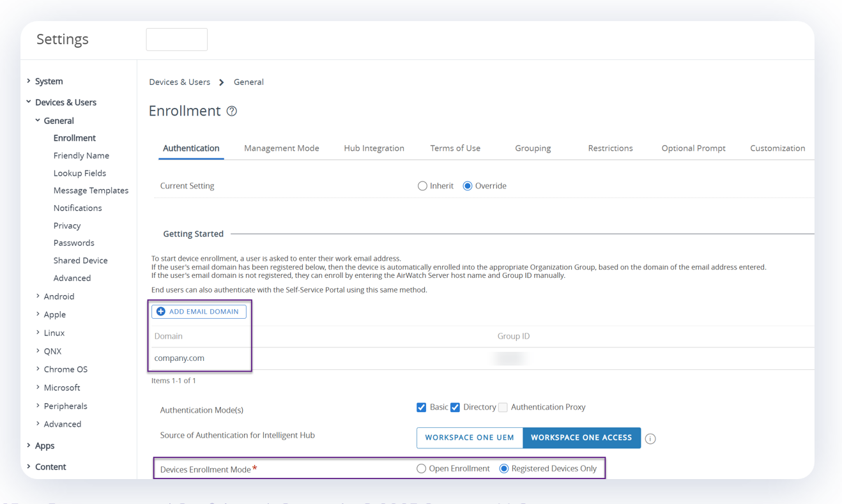Click the company.com domain entry

178,358
